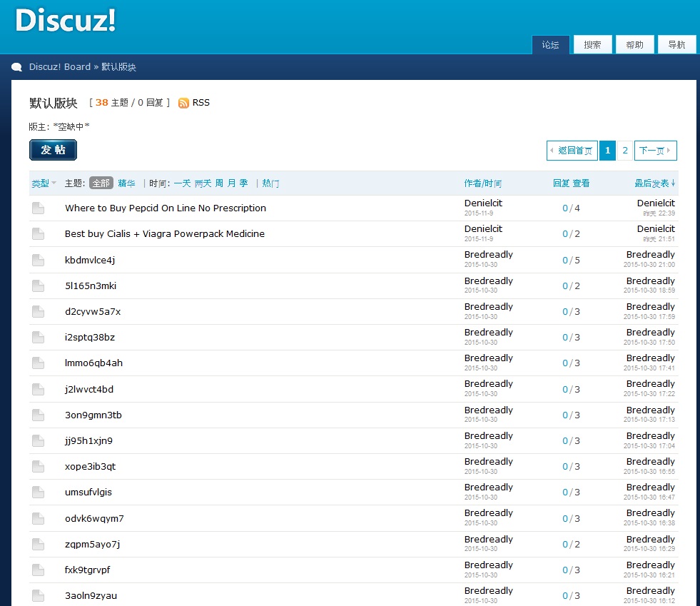Click thread icon beside xope3ib3qt
This screenshot has width=700, height=606.
pos(38,467)
